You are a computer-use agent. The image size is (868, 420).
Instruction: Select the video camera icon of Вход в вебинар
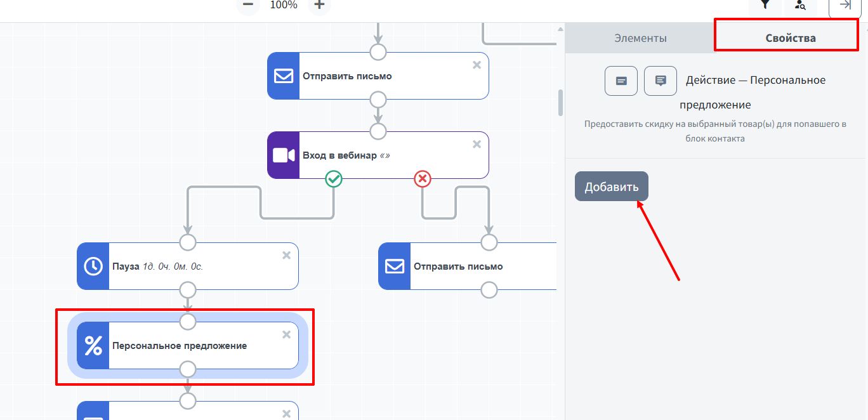pyautogui.click(x=283, y=155)
